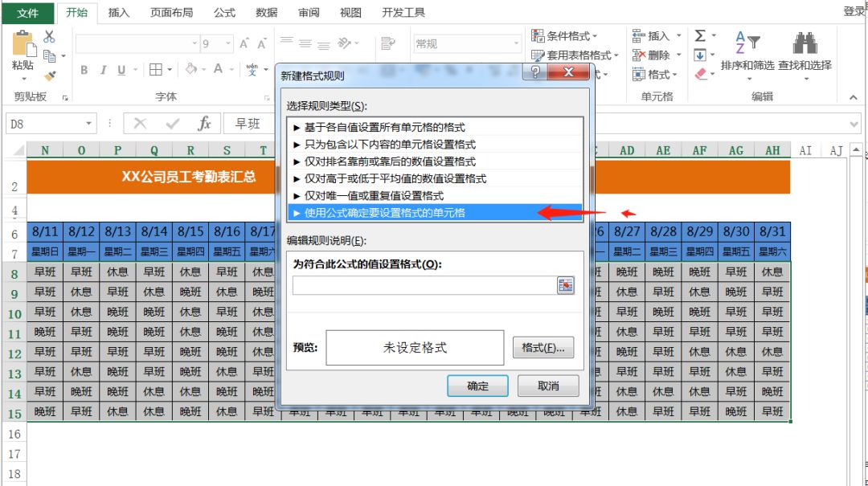Viewport: 868px width, 486px height.
Task: Click the 确定 button in the dialog
Action: tap(477, 386)
